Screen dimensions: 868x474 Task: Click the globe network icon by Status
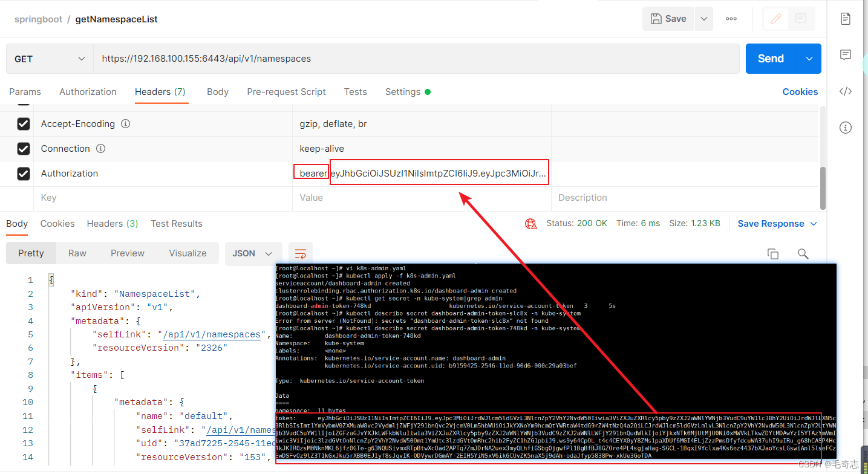tap(531, 224)
